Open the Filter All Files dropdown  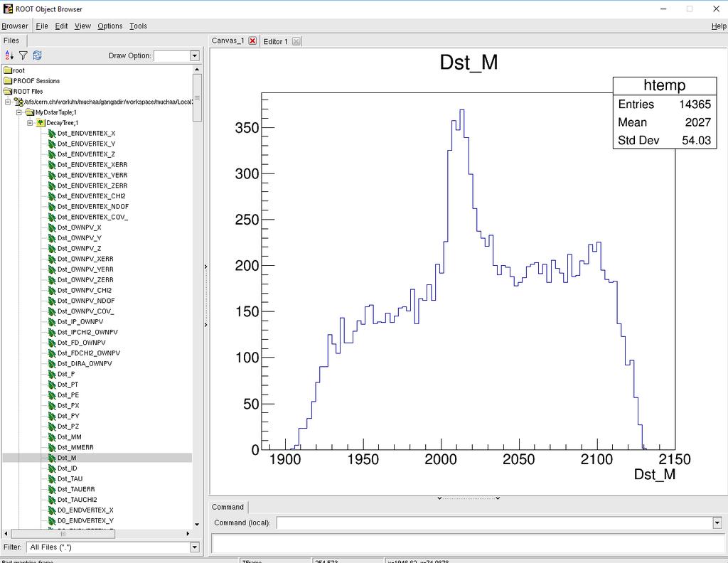pos(195,547)
